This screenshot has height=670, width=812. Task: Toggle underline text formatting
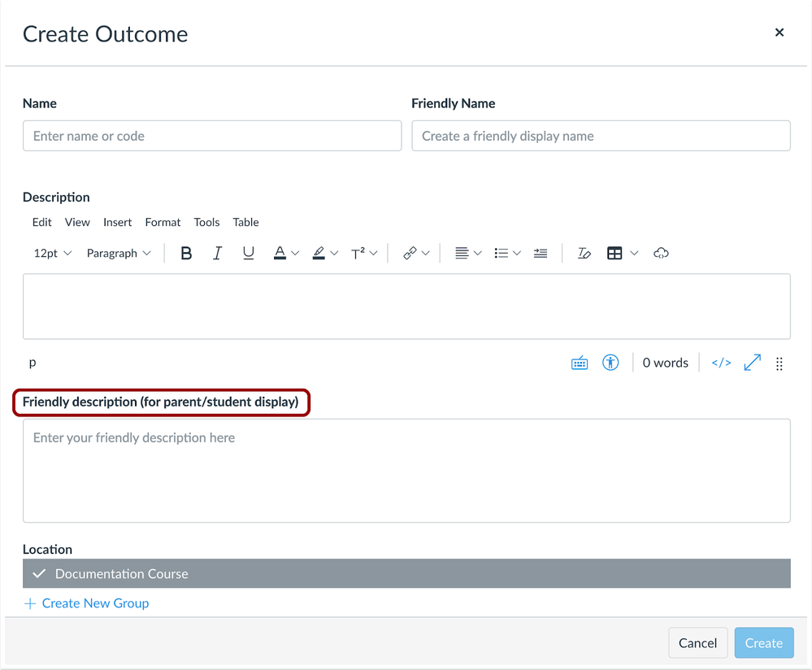pos(248,254)
